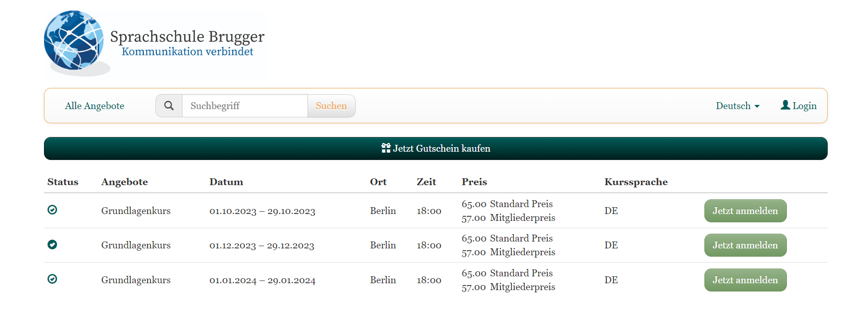This screenshot has height=335, width=868.
Task: Click status checkmark icon for January course
Action: coord(52,279)
